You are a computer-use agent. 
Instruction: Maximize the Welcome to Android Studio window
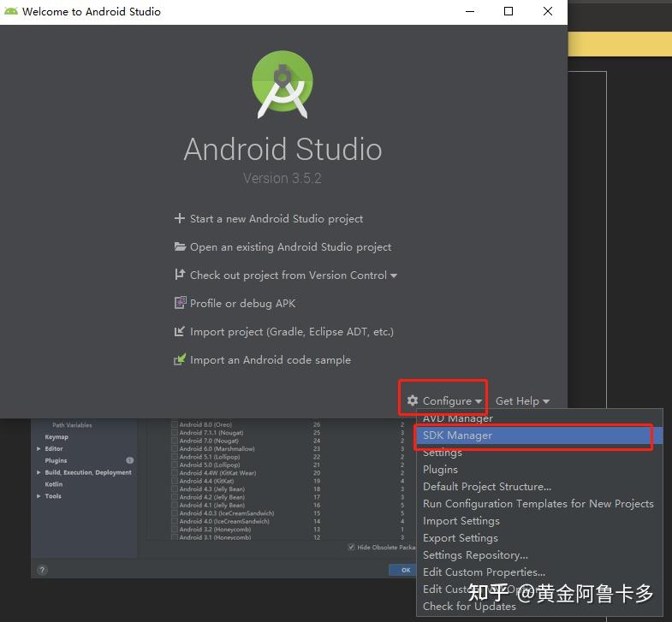coord(508,12)
